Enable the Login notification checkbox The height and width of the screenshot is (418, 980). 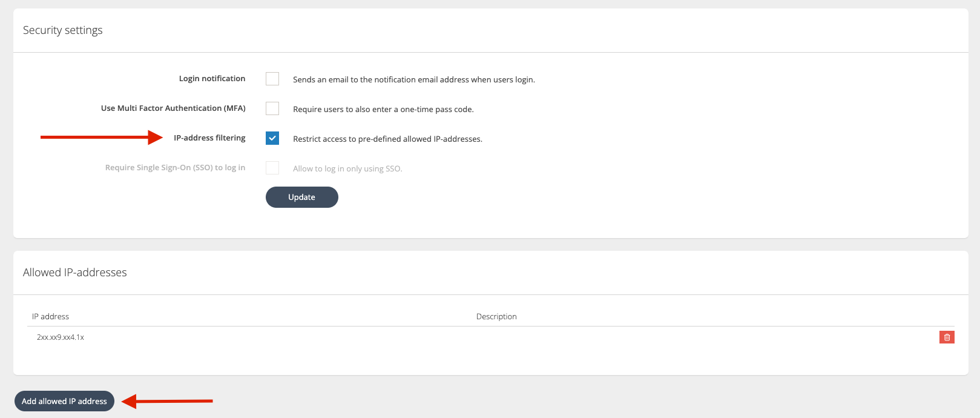point(272,79)
